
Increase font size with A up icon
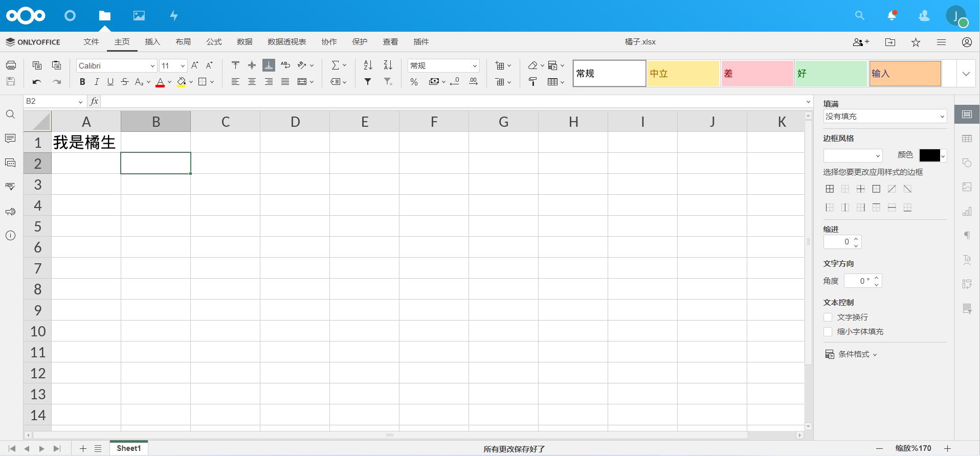point(195,65)
